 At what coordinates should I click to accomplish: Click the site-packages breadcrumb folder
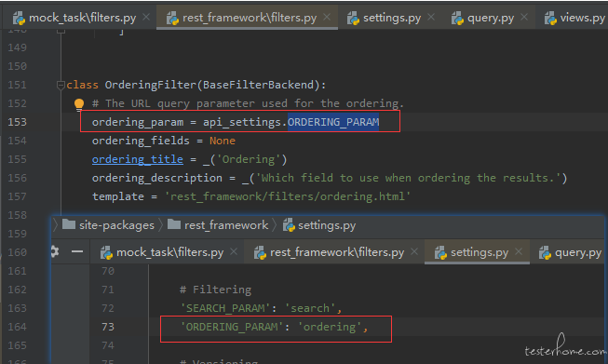pos(108,225)
